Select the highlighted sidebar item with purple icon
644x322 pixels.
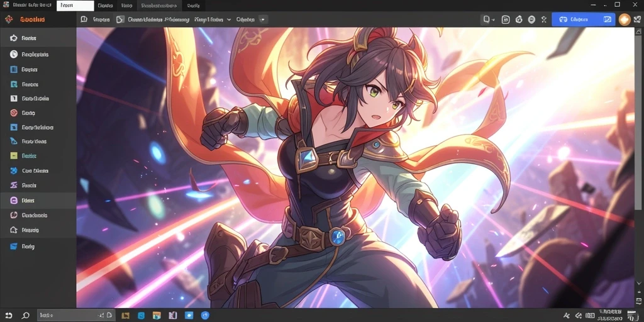(x=38, y=201)
